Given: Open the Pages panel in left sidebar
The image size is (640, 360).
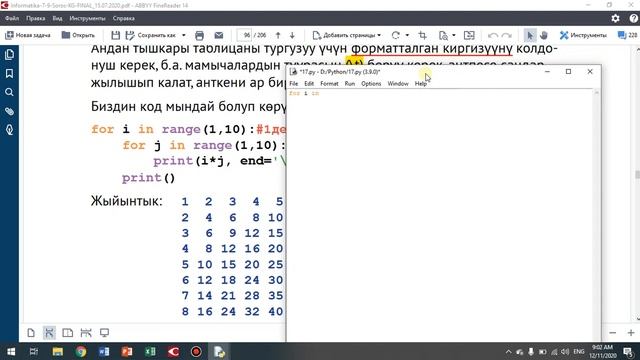Looking at the screenshot, I should (x=9, y=54).
